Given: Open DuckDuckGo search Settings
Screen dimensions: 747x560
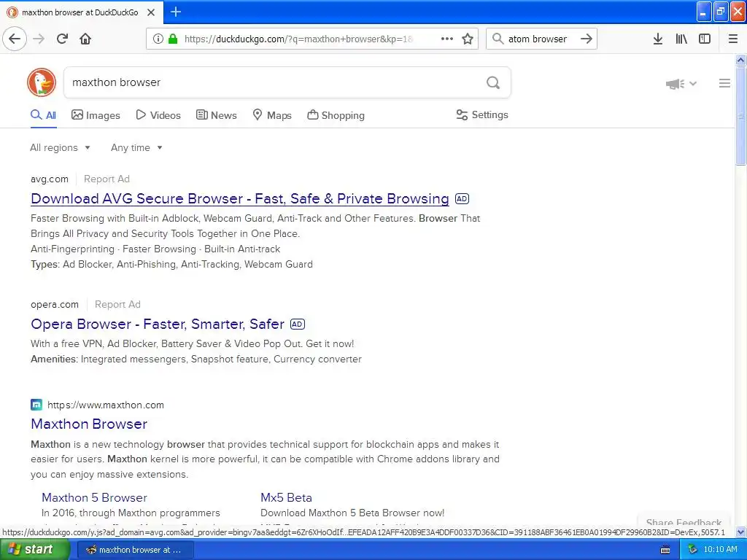Looking at the screenshot, I should click(482, 114).
